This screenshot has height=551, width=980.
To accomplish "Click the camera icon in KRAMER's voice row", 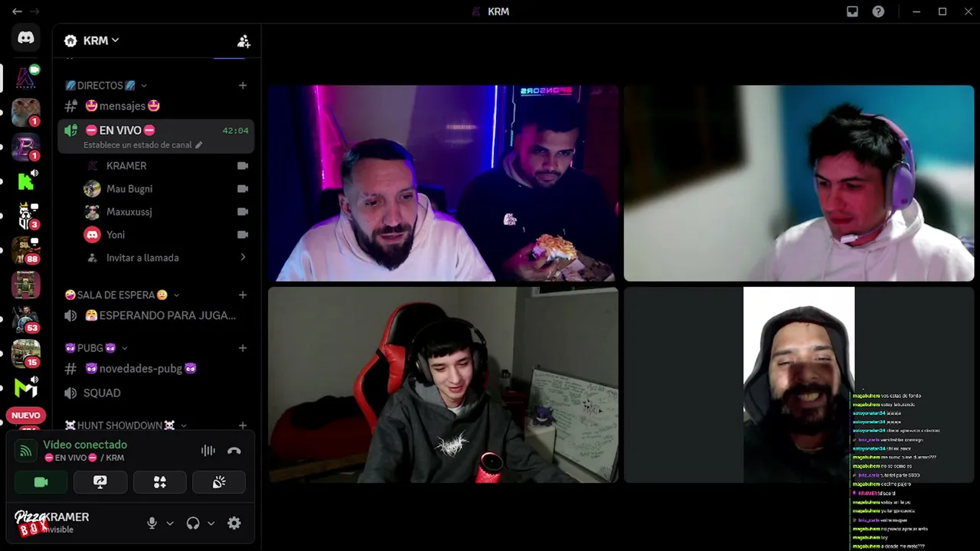I will point(243,165).
